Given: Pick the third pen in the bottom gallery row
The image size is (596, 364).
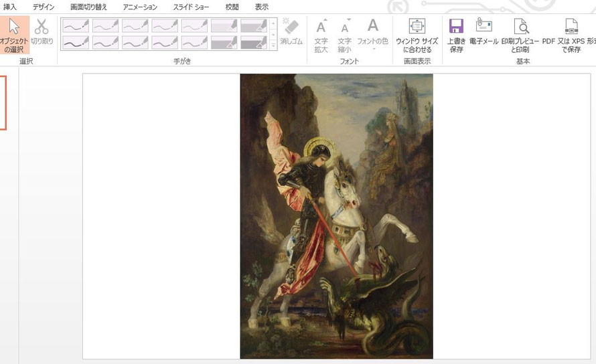Looking at the screenshot, I should 135,43.
